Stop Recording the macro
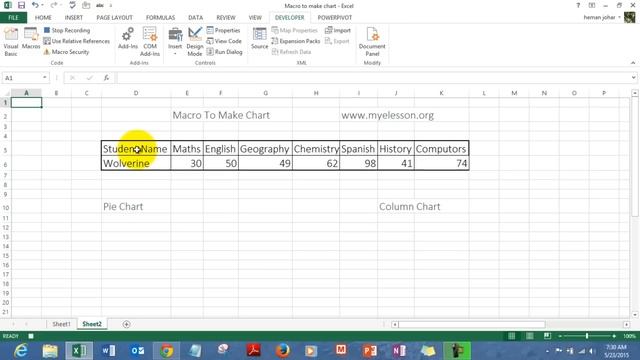This screenshot has height=360, width=640. tap(67, 30)
